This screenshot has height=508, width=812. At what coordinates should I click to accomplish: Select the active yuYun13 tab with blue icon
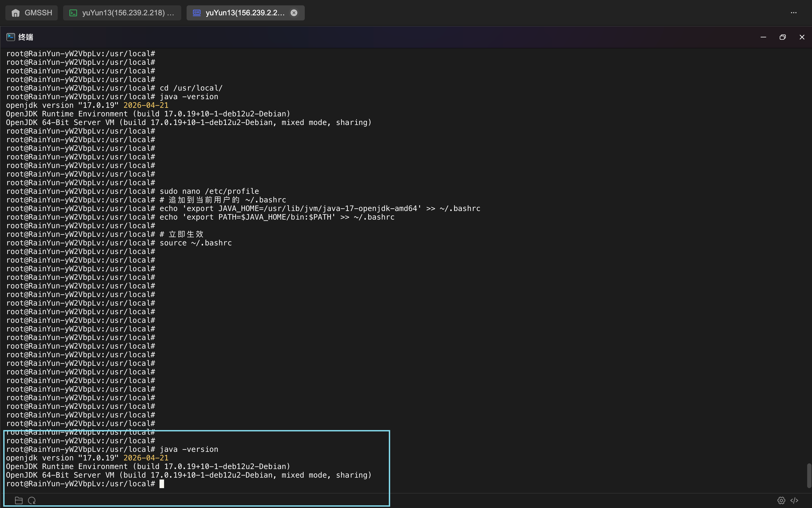245,13
